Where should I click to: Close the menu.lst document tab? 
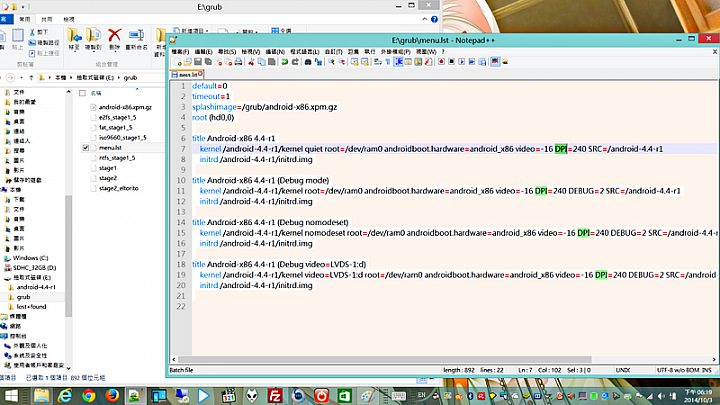(x=199, y=74)
